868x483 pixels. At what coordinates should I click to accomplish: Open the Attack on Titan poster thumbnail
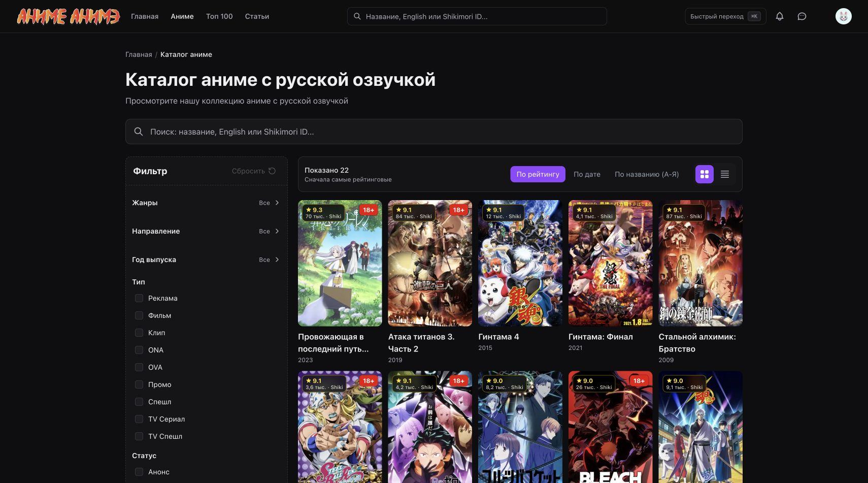(430, 263)
